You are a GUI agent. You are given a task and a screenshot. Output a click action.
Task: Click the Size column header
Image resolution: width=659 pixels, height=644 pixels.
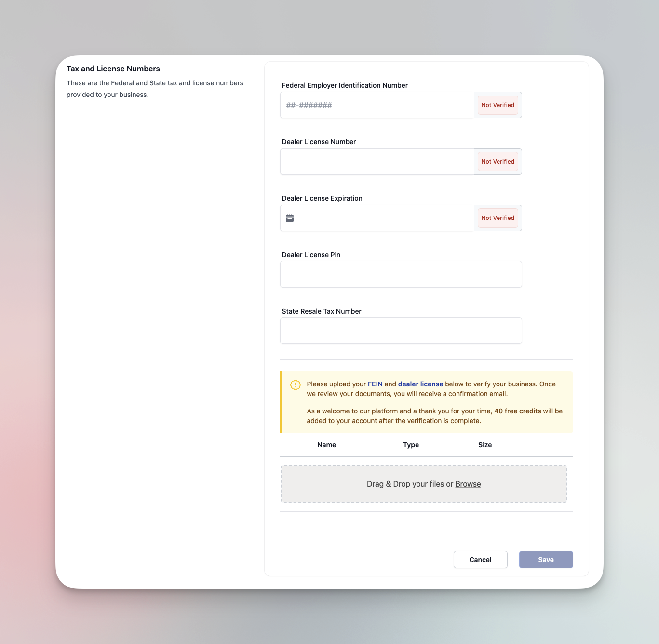[485, 445]
